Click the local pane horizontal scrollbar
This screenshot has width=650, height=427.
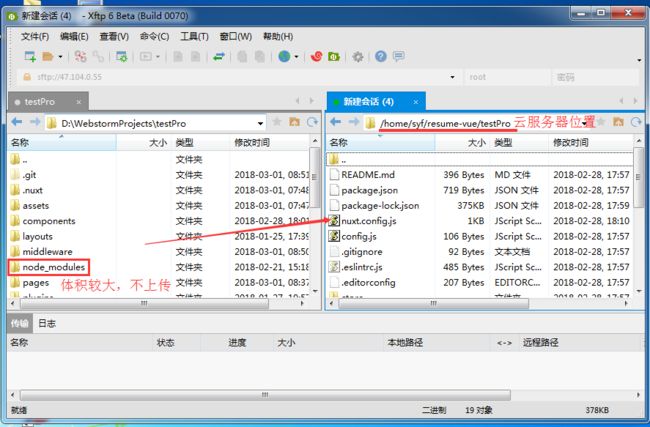[x=144, y=303]
